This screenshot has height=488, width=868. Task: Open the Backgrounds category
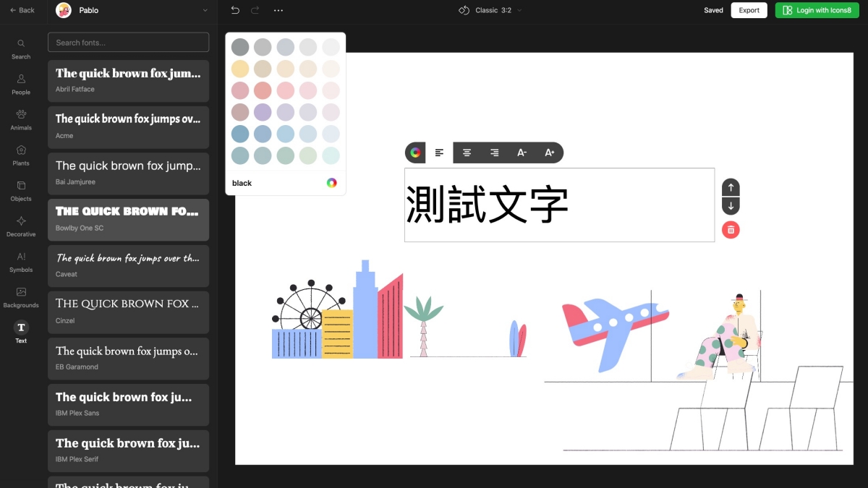point(21,297)
